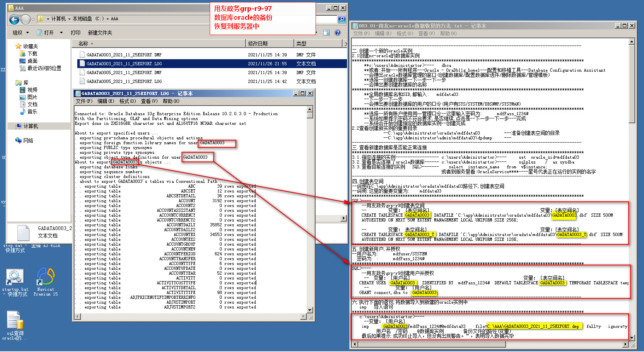This screenshot has width=644, height=352.
Task: Open the 组织 dropdown in Explorer toolbar
Action: pyautogui.click(x=21, y=33)
